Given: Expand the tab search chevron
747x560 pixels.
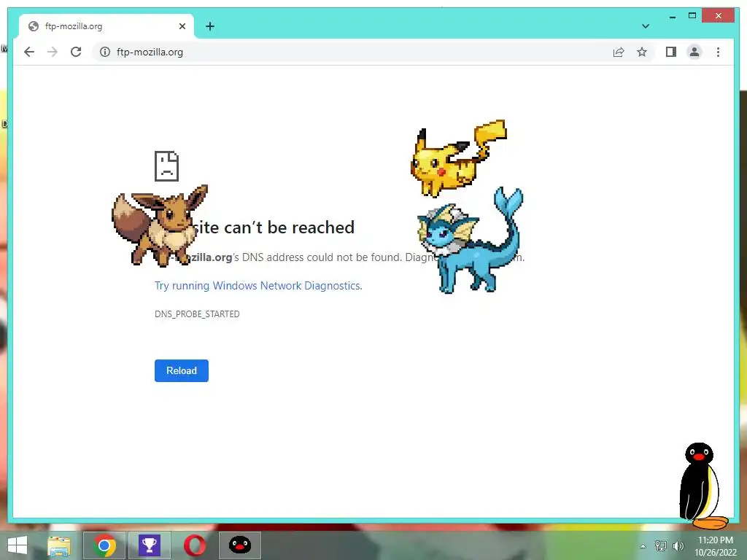Looking at the screenshot, I should (x=645, y=26).
